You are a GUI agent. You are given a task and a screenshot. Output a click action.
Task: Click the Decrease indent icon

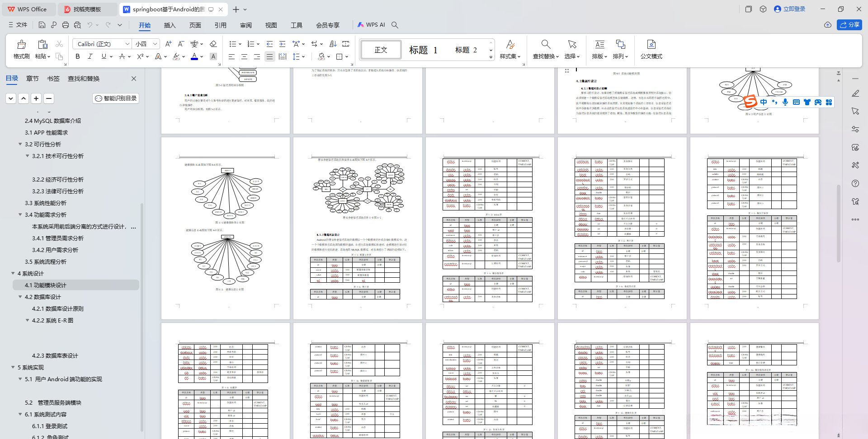tap(269, 44)
